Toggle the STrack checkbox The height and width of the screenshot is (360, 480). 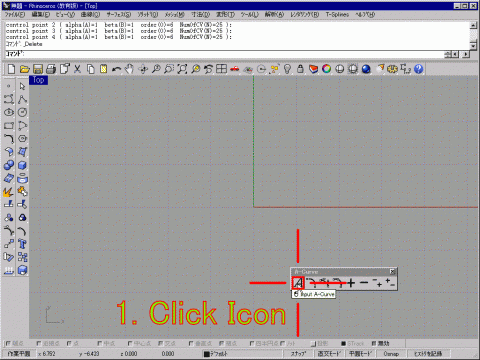point(344,343)
